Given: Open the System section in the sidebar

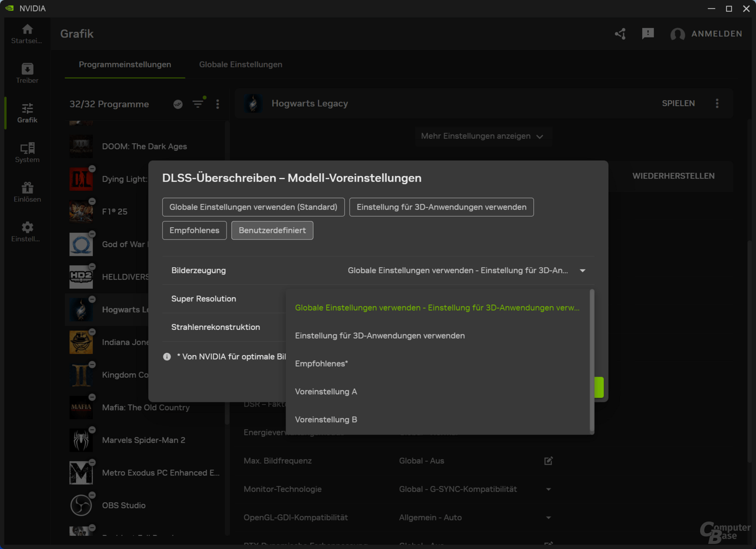Looking at the screenshot, I should [x=27, y=152].
